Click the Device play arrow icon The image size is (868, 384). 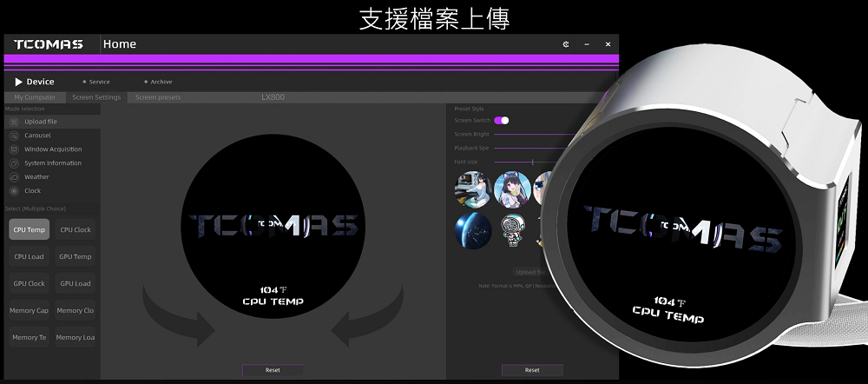18,82
